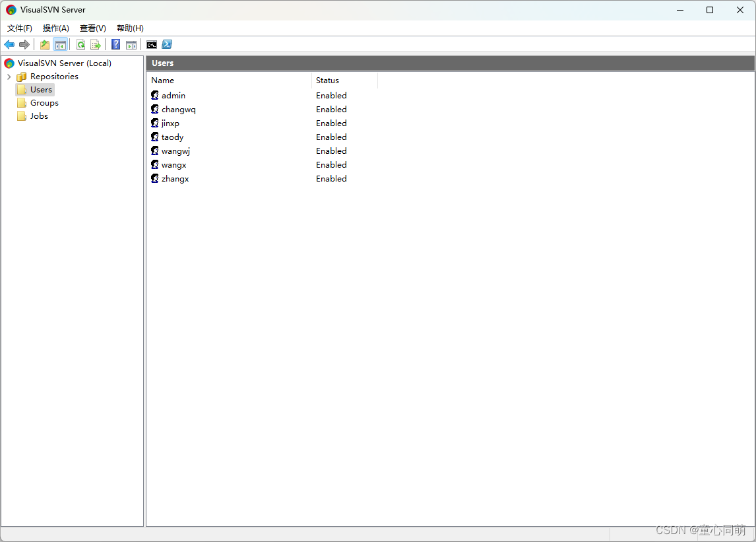This screenshot has width=756, height=542.
Task: Click changwq's Enabled status cell
Action: click(331, 110)
